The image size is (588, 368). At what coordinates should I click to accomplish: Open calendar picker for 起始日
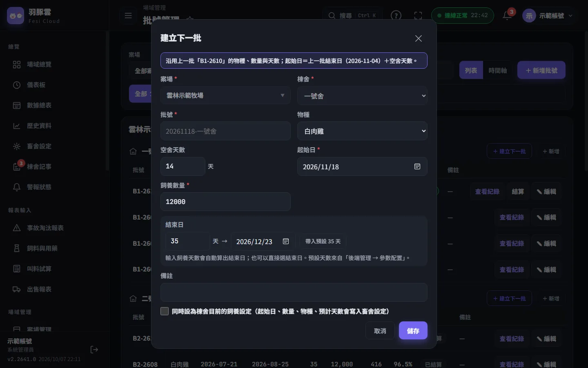click(417, 166)
